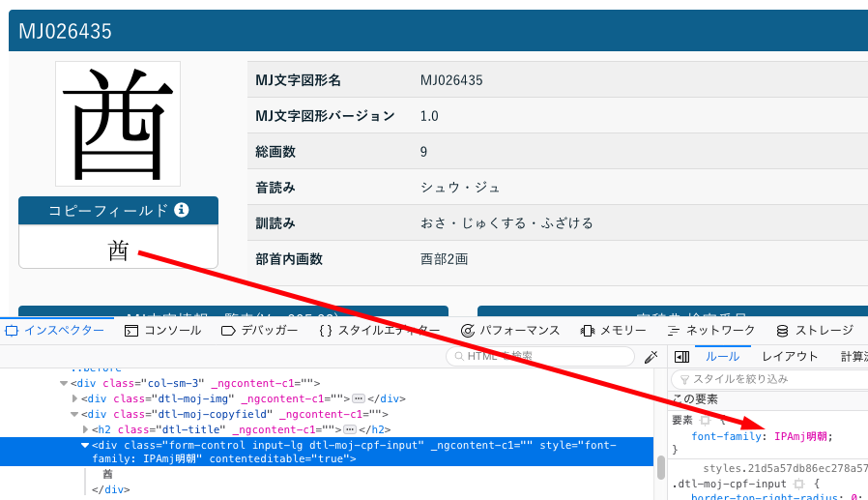Collapse the div dtl-moj-copyfield node

(74, 414)
